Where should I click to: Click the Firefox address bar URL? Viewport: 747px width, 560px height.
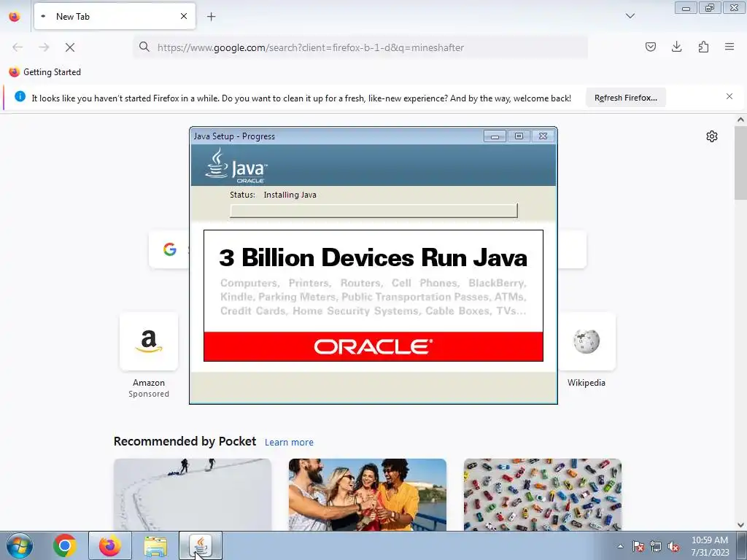click(311, 47)
